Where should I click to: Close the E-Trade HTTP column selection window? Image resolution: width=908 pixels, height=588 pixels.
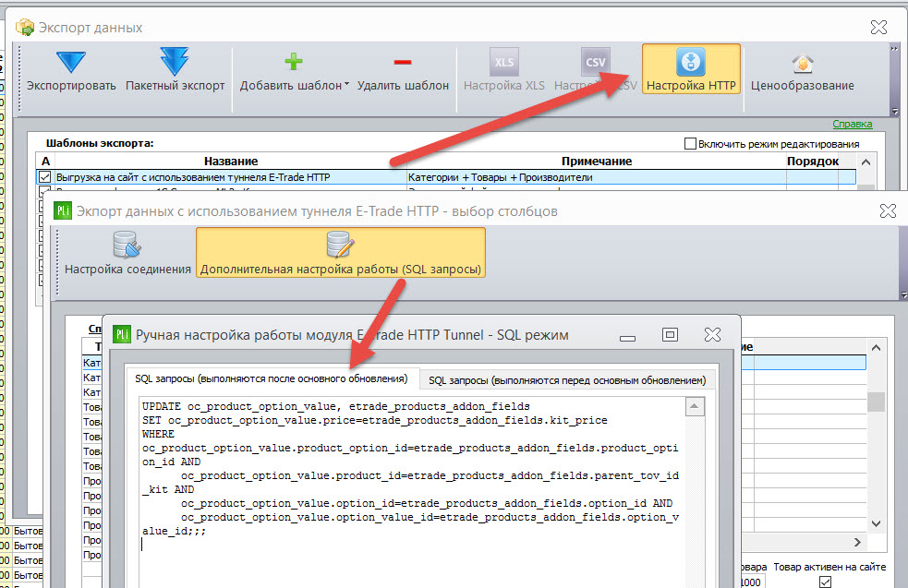tap(888, 210)
